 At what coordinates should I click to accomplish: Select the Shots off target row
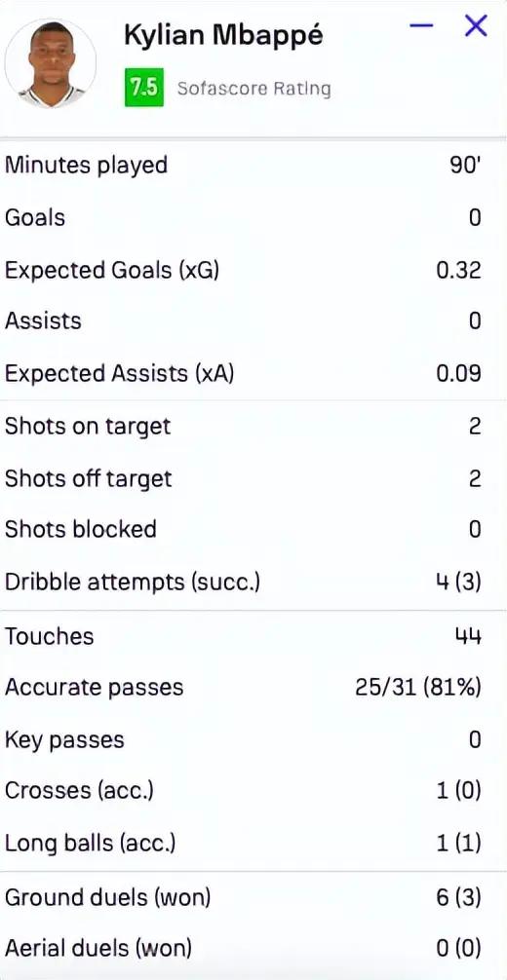tap(253, 478)
